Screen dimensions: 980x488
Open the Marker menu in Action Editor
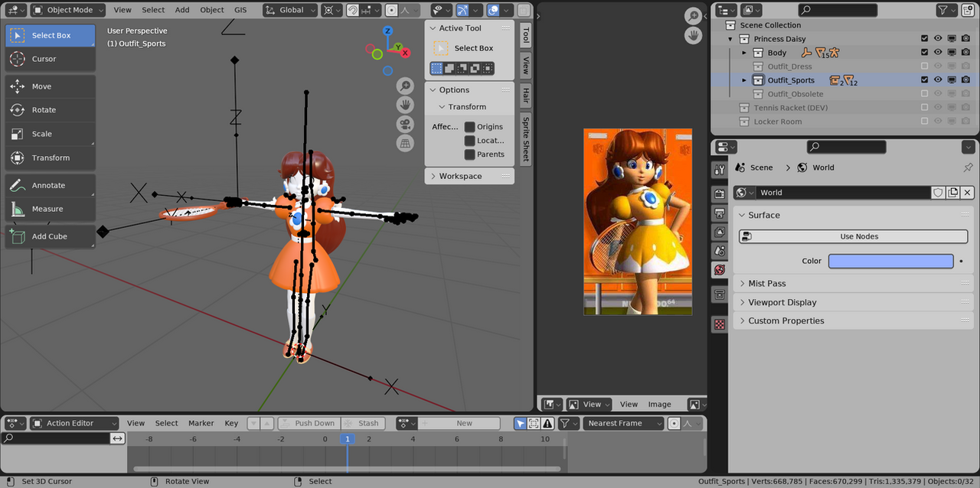[x=201, y=424]
